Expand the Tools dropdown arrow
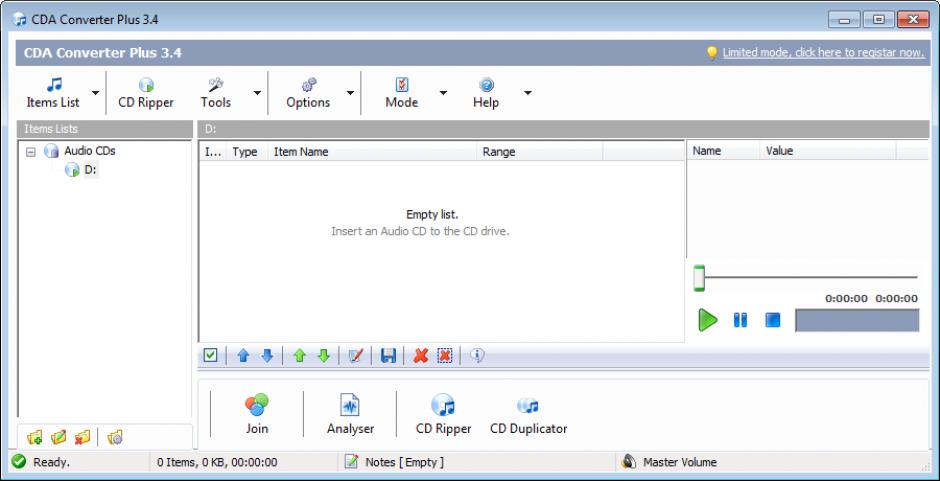Viewport: 940px width, 481px height. [x=257, y=93]
